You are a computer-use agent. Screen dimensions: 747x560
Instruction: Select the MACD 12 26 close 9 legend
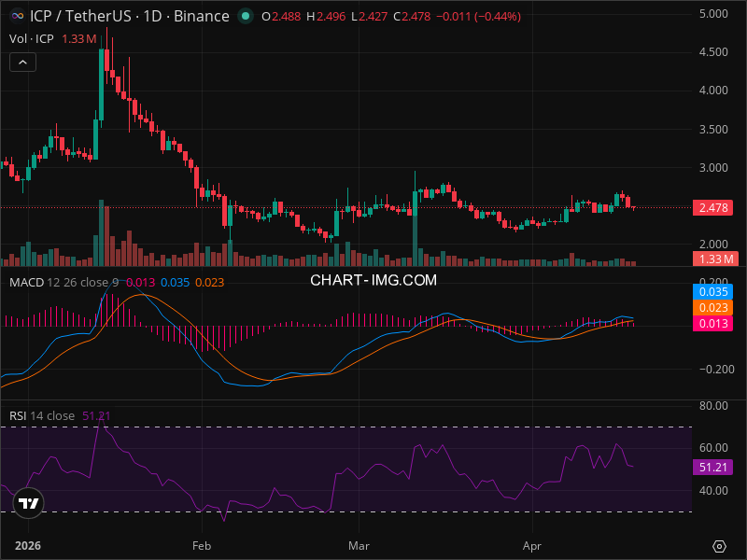click(x=63, y=283)
